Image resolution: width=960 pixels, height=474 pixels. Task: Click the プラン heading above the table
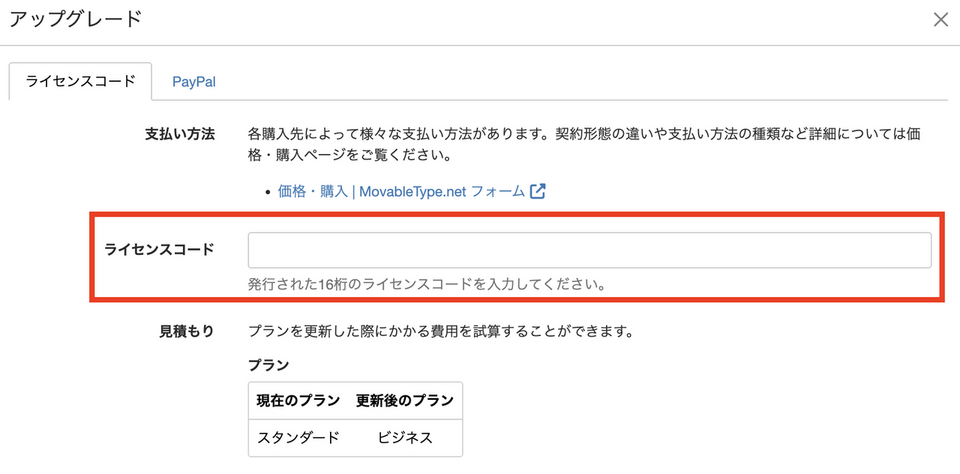(x=268, y=365)
